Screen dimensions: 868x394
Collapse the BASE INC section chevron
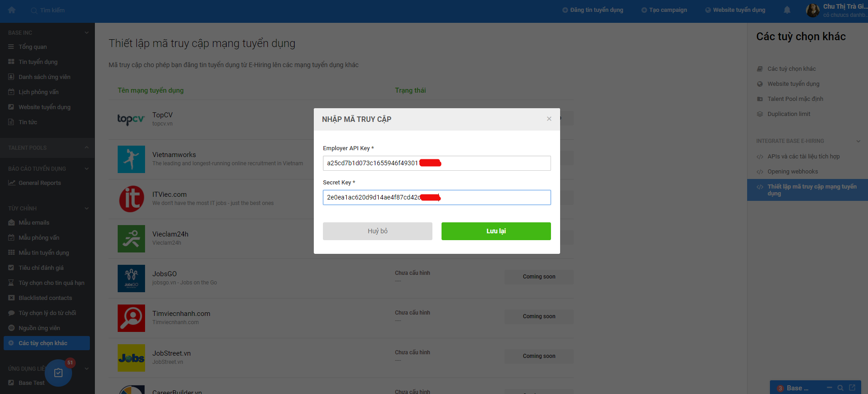pos(87,33)
